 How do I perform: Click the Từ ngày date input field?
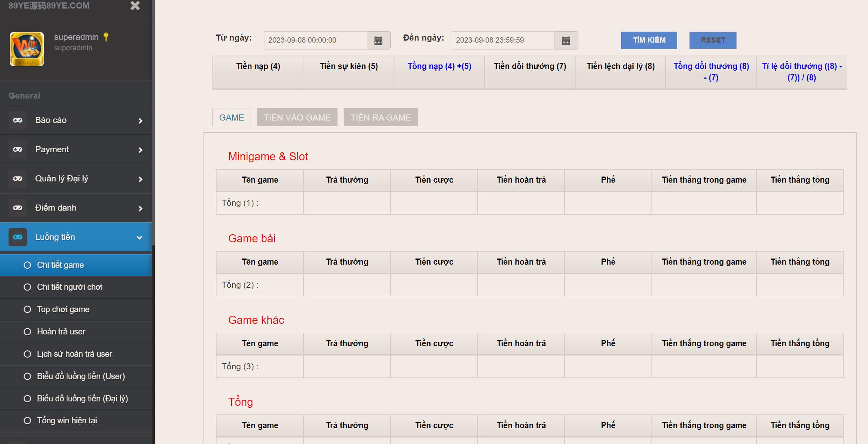click(315, 40)
